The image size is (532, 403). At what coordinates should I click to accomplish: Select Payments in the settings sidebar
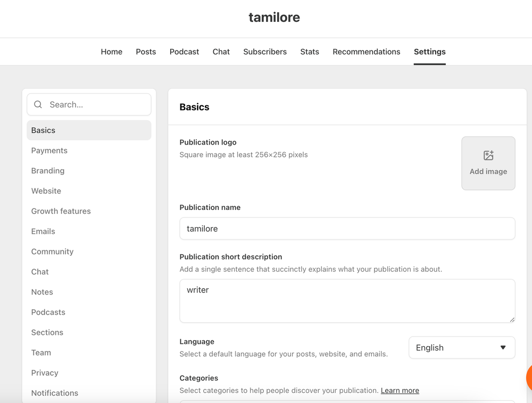tap(49, 150)
